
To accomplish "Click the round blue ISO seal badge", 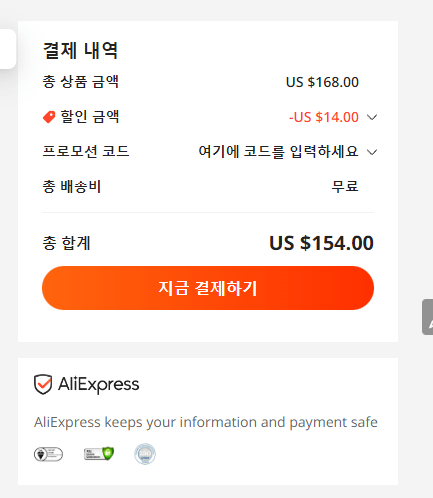I will (x=145, y=454).
